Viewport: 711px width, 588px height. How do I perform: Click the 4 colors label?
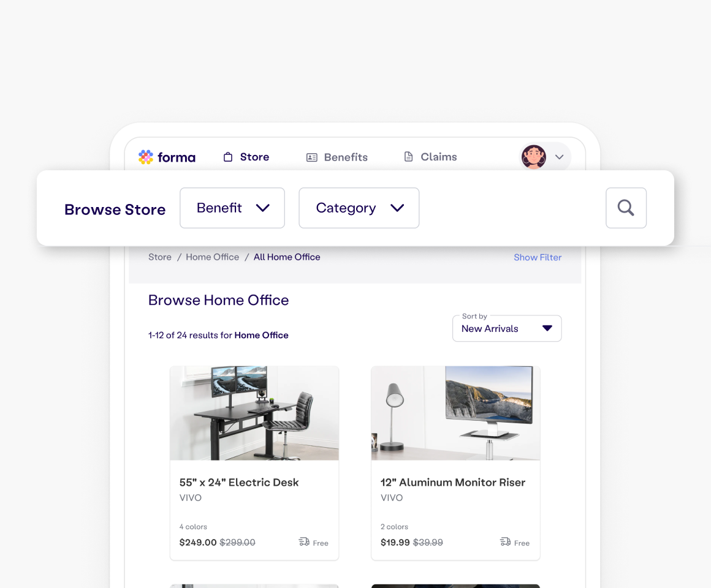pyautogui.click(x=193, y=526)
